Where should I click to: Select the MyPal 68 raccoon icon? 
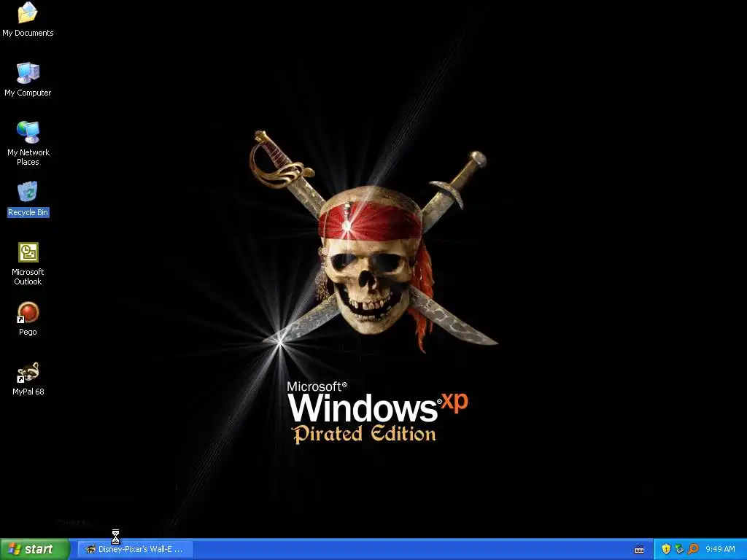(x=28, y=373)
